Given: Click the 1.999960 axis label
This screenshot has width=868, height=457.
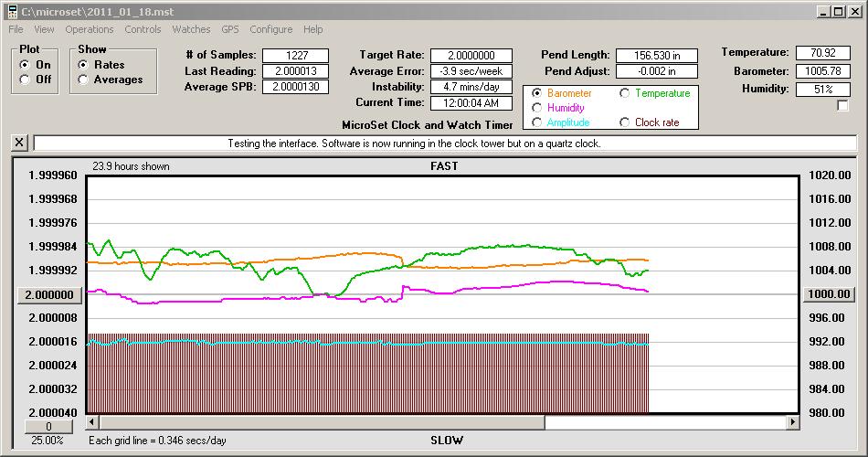Looking at the screenshot, I should (53, 175).
